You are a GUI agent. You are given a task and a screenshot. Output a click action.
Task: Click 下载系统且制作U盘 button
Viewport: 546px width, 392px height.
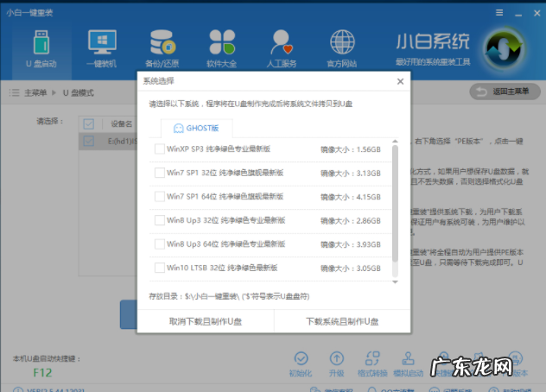(x=342, y=321)
